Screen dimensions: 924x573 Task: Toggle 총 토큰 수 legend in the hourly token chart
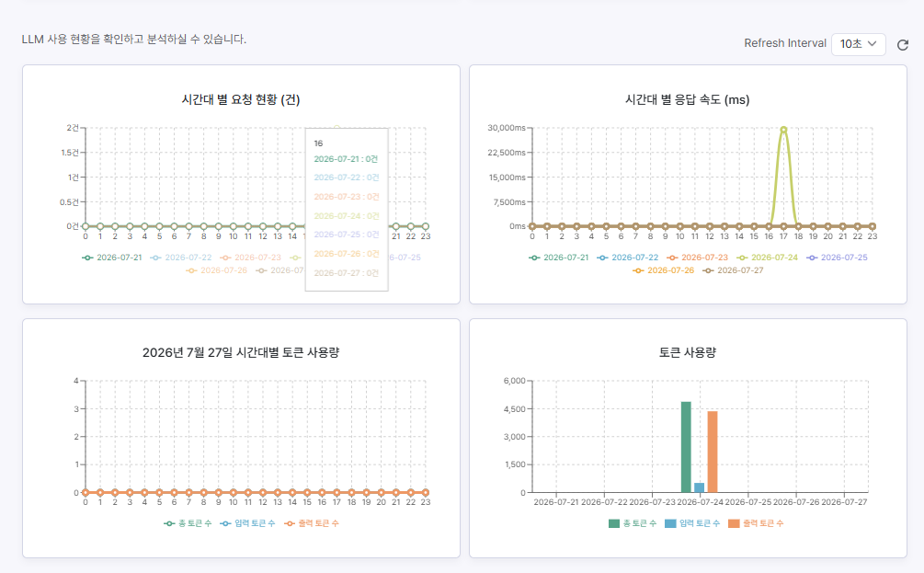[188, 523]
